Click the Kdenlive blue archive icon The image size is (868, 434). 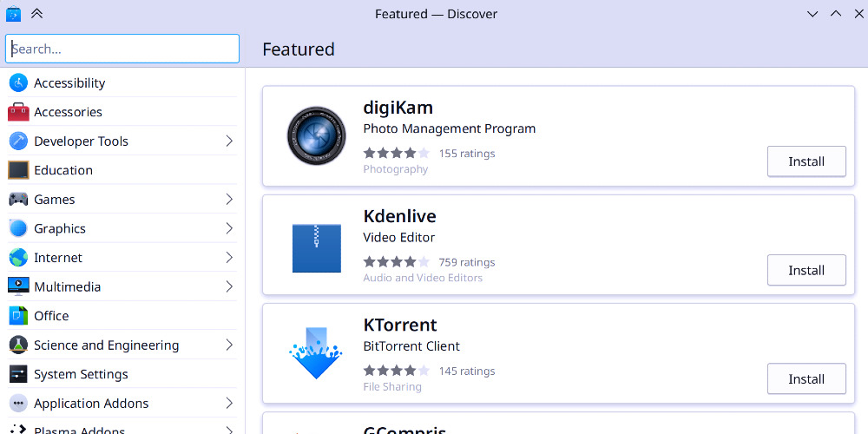pos(316,247)
